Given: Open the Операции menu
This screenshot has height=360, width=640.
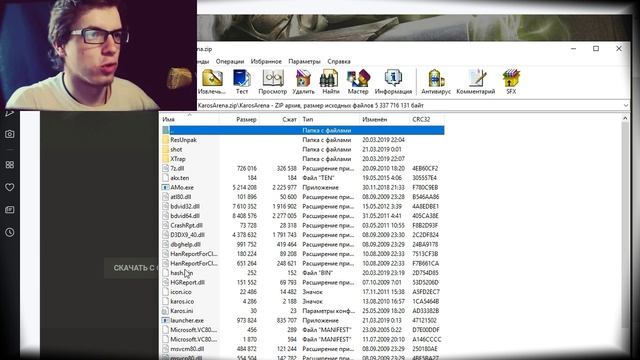Looking at the screenshot, I should [230, 61].
